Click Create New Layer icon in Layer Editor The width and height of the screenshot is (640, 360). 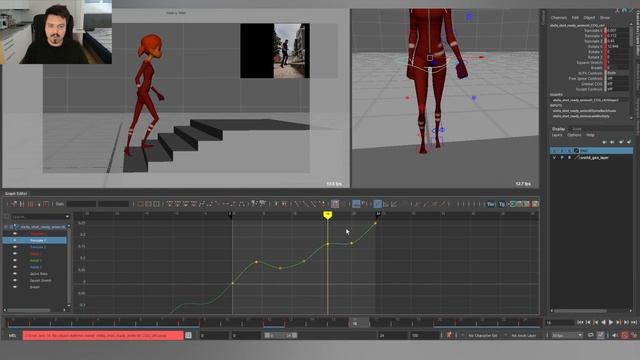(x=621, y=142)
